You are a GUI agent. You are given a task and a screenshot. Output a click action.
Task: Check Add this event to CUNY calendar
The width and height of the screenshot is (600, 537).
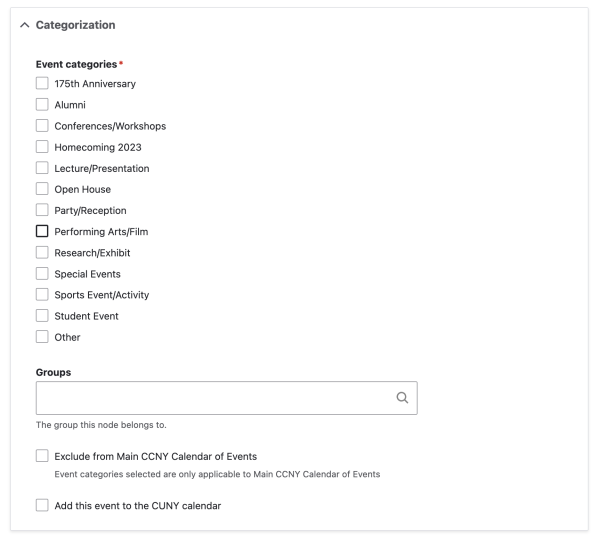pos(42,505)
